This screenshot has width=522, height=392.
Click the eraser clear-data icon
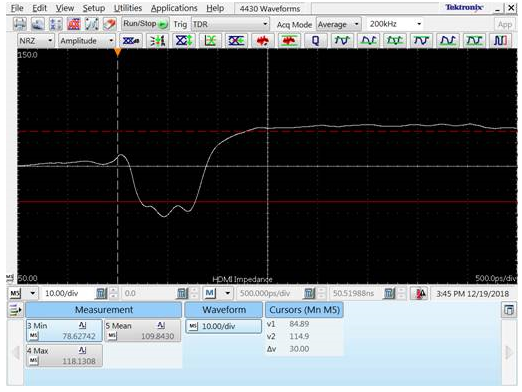click(x=109, y=24)
